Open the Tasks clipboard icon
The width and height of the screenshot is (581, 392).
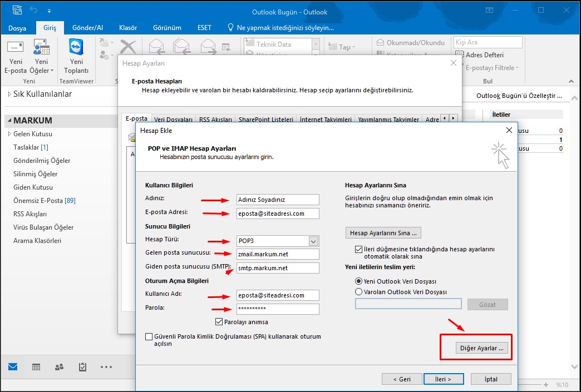tap(82, 367)
